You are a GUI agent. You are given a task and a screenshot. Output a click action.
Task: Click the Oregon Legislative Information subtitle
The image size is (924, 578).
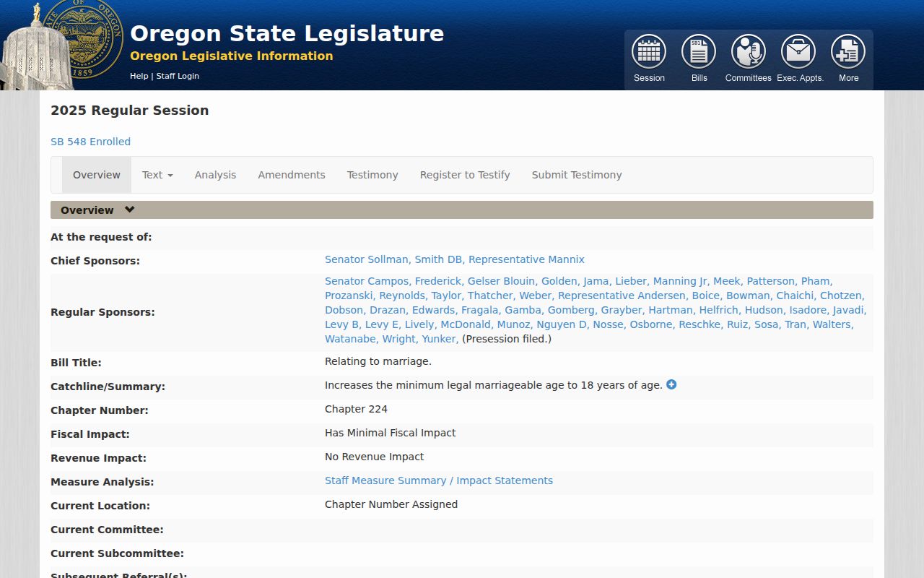(232, 56)
